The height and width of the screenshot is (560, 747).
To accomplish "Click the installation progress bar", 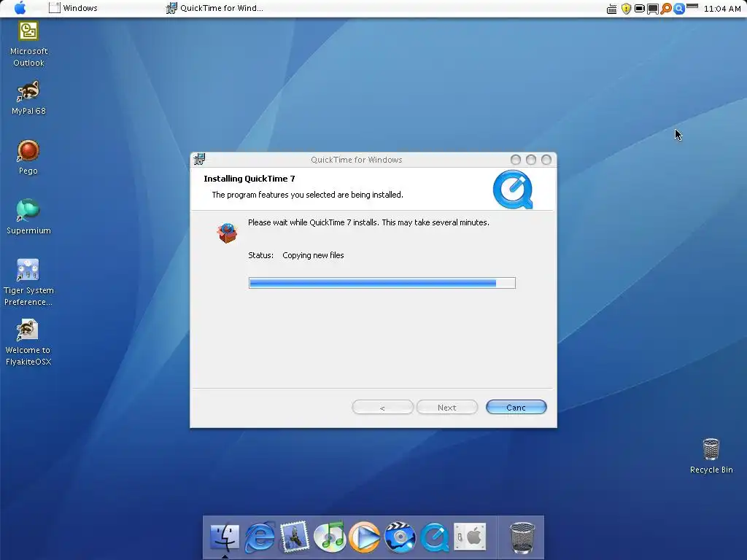I will [382, 283].
